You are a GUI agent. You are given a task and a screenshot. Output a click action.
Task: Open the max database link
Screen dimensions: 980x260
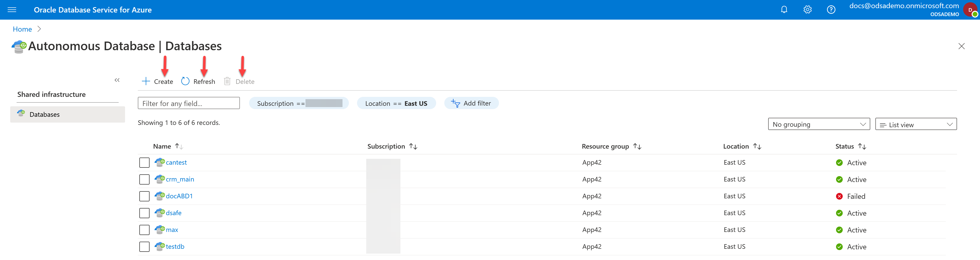pos(172,230)
